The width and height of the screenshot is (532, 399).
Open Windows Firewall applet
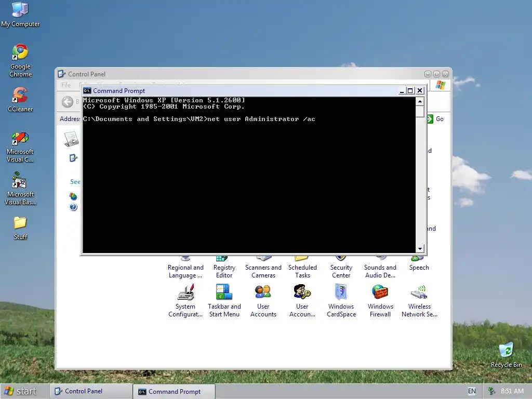click(x=380, y=301)
